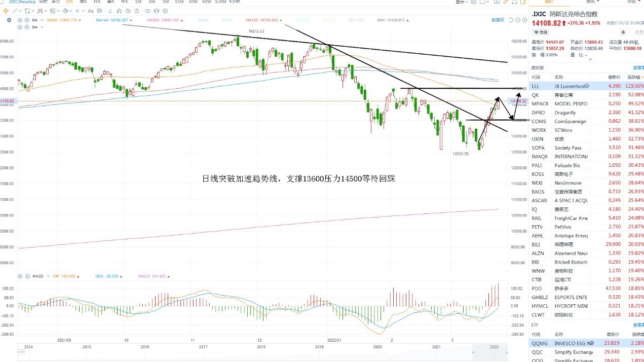
Task: Hide the MACD indicator pane
Action: (x=27, y=276)
